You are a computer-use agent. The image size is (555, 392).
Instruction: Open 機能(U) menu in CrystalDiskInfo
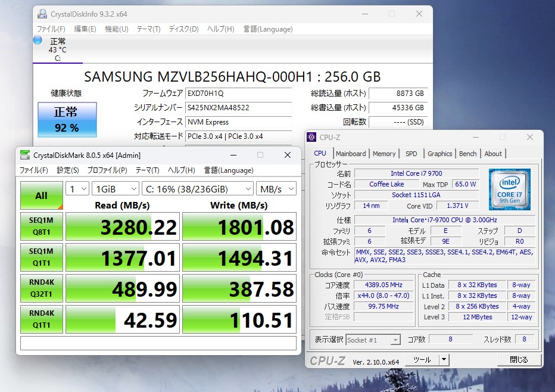click(117, 29)
